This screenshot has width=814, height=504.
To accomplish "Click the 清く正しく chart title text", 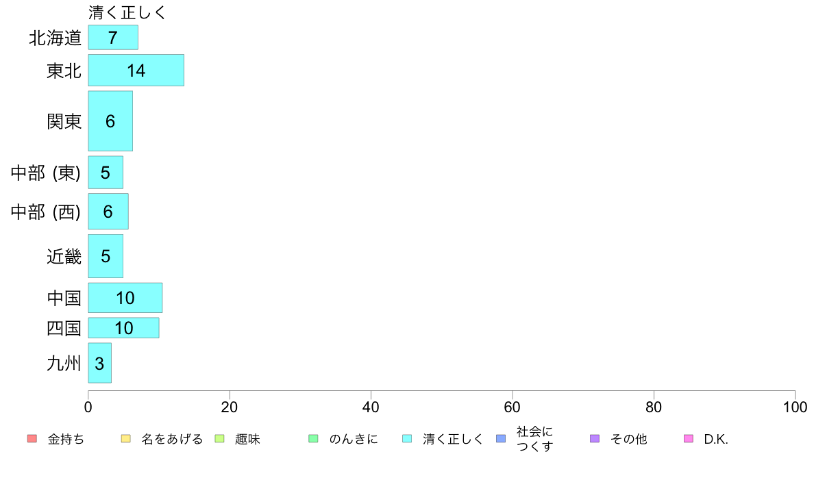I will pyautogui.click(x=127, y=12).
